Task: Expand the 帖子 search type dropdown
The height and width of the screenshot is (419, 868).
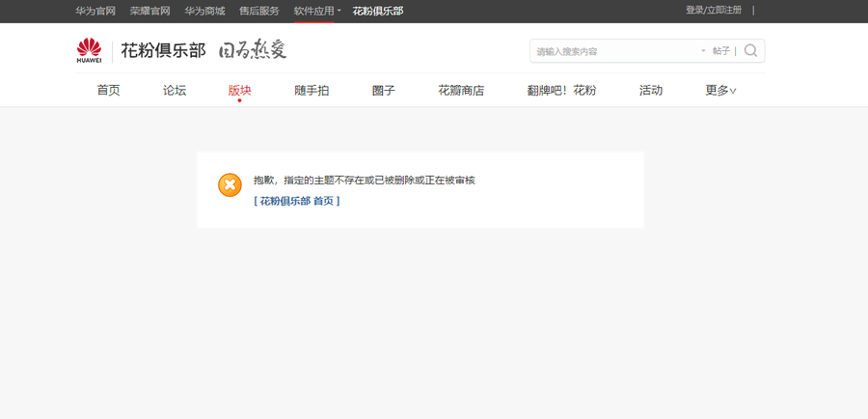Action: 716,51
